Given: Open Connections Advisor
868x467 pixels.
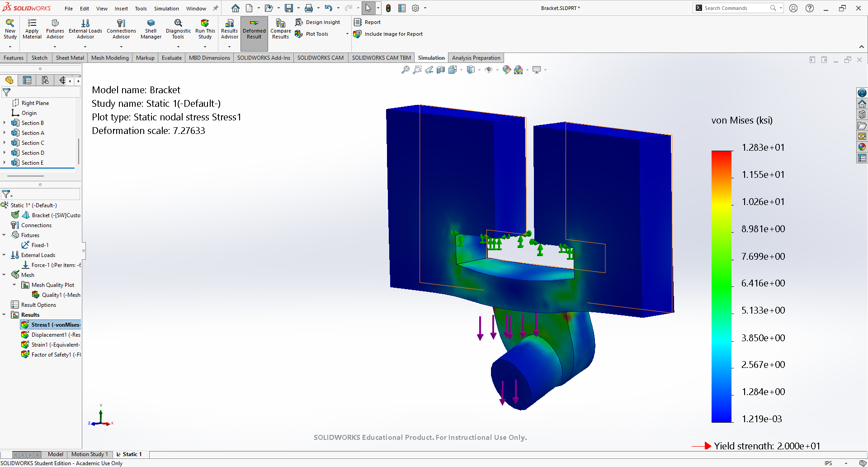Looking at the screenshot, I should click(121, 29).
